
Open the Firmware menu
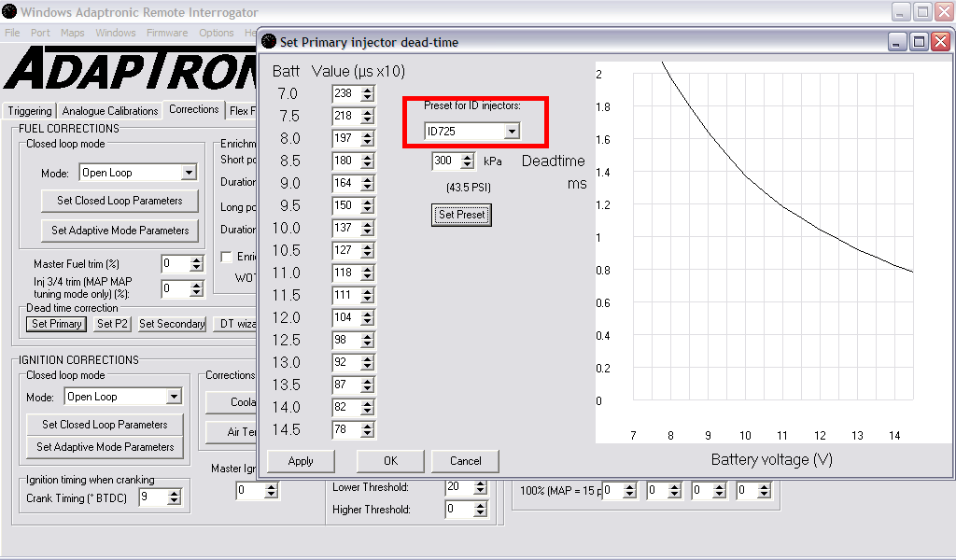(166, 33)
